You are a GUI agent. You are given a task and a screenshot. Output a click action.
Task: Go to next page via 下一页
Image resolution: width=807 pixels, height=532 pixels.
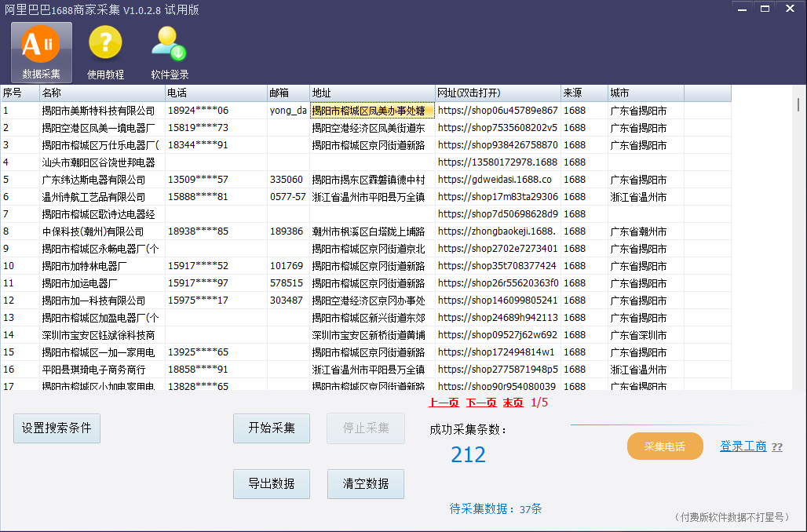[x=481, y=403]
